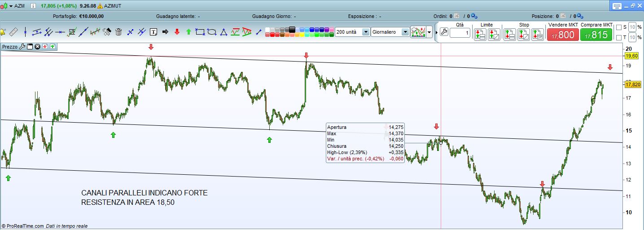Select the rectangle drawing tool
The image size is (644, 230).
coord(200,32)
